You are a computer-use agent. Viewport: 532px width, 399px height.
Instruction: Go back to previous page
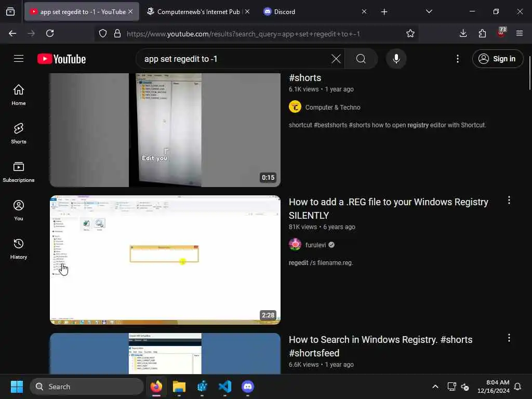tap(12, 33)
